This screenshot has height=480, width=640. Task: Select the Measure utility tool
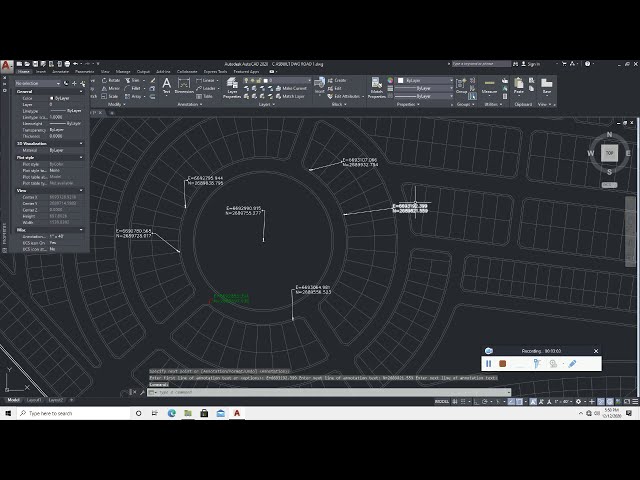pos(490,87)
